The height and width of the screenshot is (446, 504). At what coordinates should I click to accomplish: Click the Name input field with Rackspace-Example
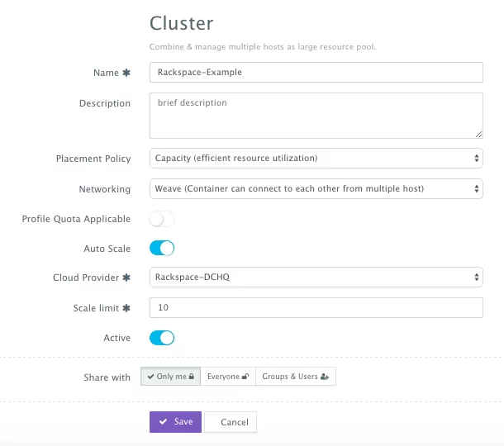316,73
